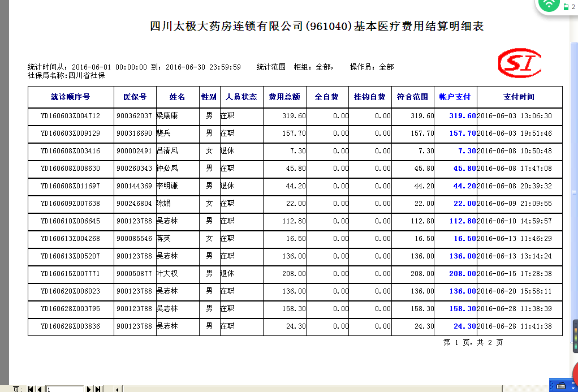Select serial number YD160608Z008630
Screen dimensions: 578x392
coord(70,169)
